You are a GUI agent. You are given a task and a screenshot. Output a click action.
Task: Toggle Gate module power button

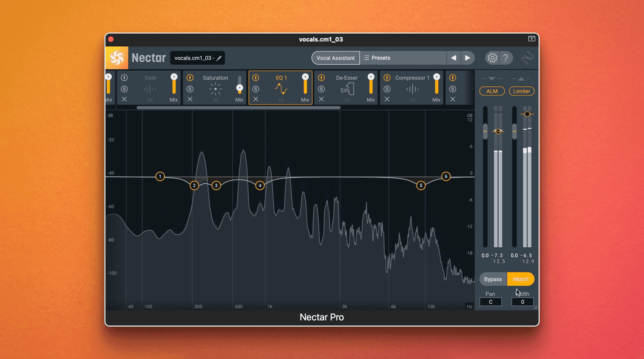tap(124, 78)
